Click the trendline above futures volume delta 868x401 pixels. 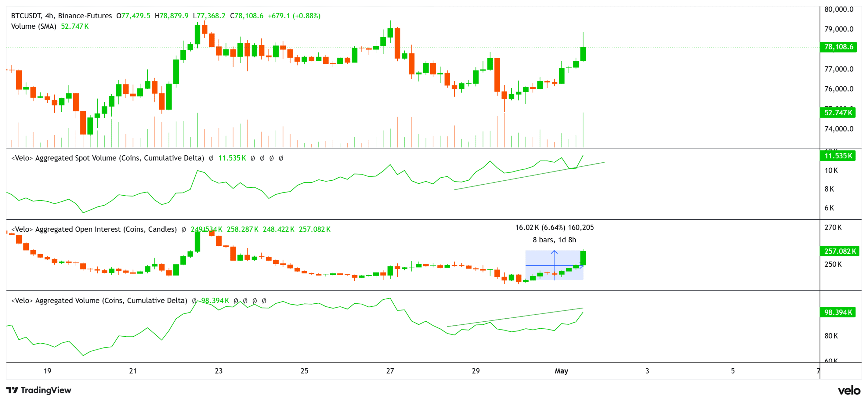[x=515, y=317]
